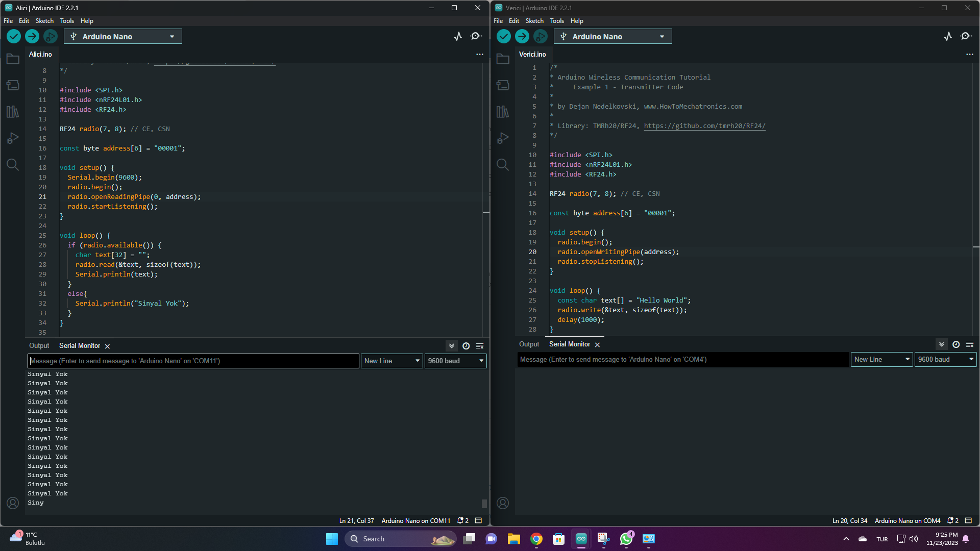The image size is (980, 551).
Task: Open account profile in Verici sidebar
Action: [503, 503]
